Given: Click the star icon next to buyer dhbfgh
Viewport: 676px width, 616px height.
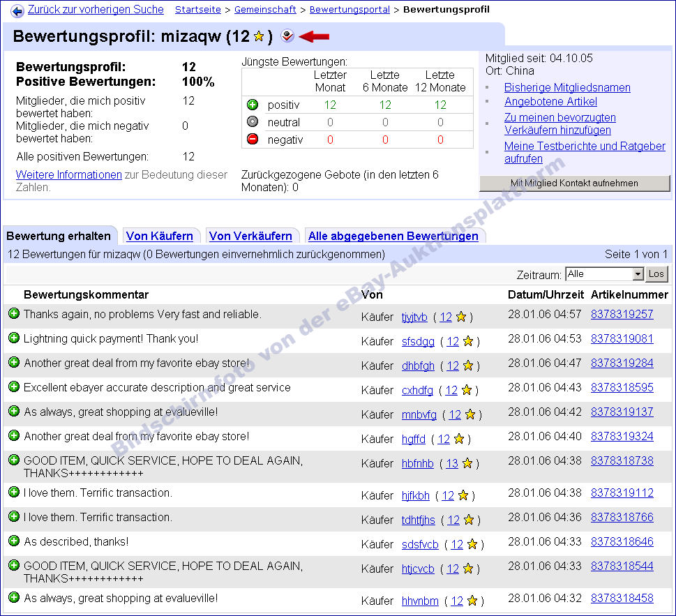Looking at the screenshot, I should click(468, 366).
